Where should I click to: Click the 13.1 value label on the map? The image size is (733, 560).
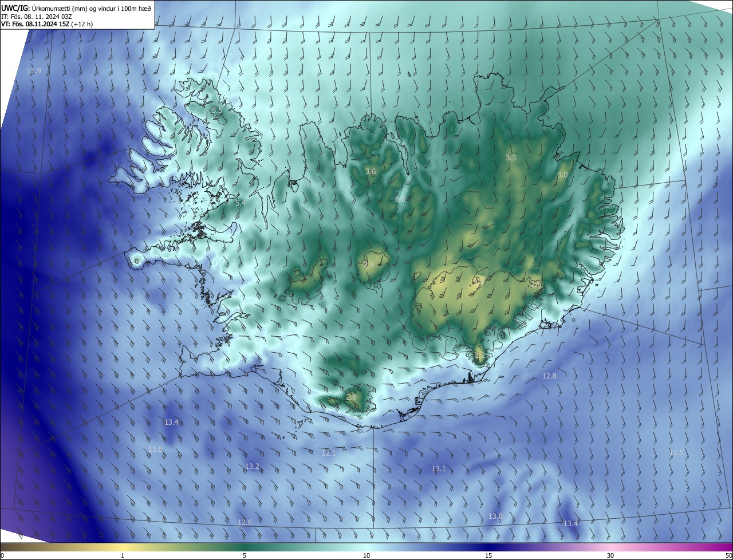coord(439,468)
